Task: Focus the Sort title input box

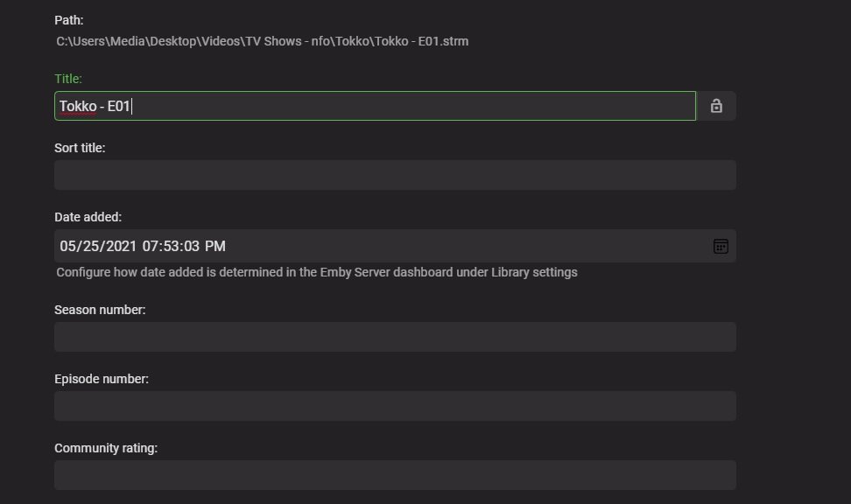Action: tap(394, 175)
